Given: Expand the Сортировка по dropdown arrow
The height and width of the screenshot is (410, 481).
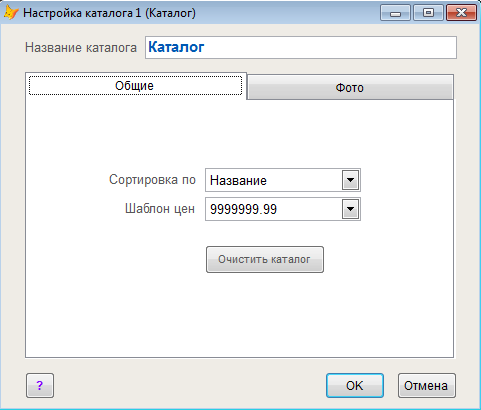Looking at the screenshot, I should [x=350, y=180].
